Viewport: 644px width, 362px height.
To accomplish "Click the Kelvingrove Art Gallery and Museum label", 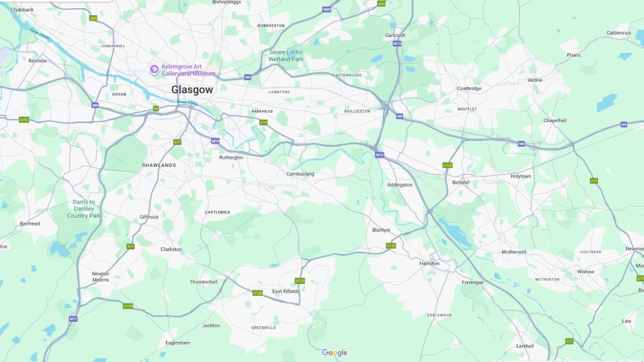I will (188, 70).
